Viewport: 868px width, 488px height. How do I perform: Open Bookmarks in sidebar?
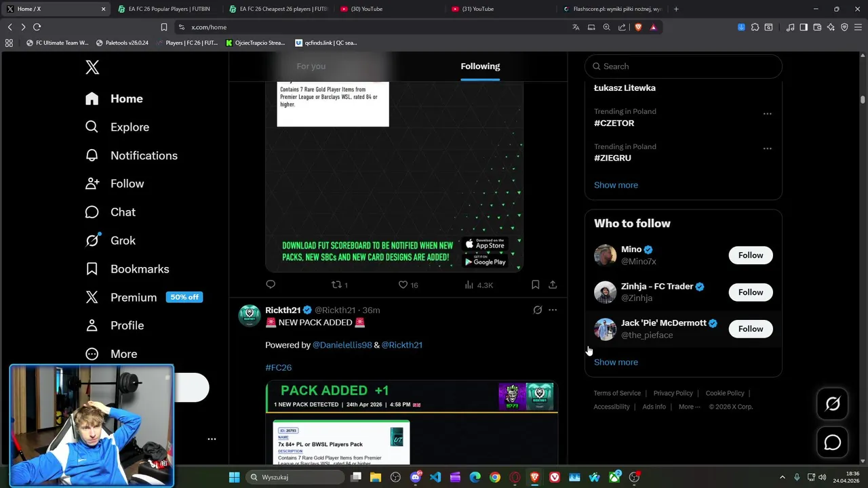click(x=126, y=269)
